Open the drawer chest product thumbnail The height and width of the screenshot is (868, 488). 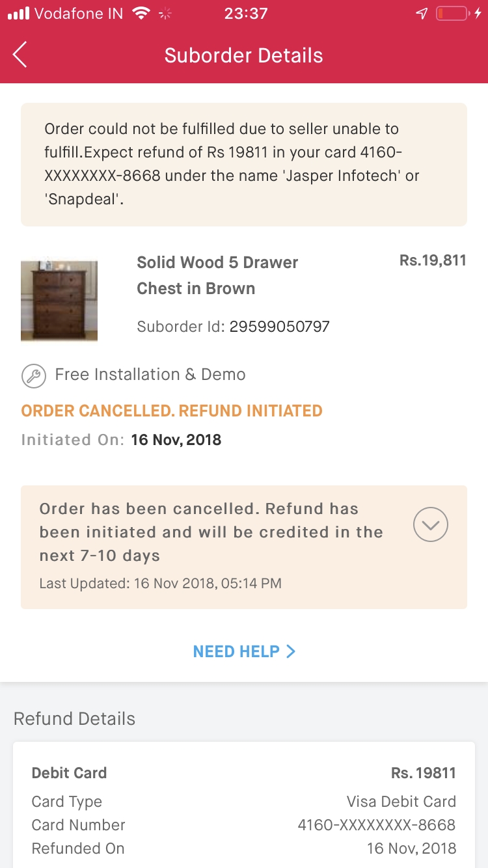tap(59, 301)
